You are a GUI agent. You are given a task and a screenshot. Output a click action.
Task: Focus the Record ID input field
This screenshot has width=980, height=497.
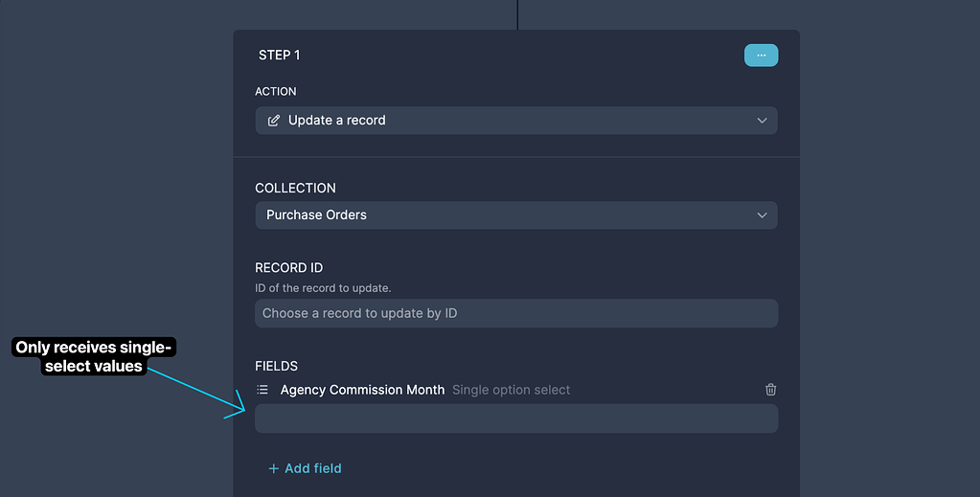(515, 313)
